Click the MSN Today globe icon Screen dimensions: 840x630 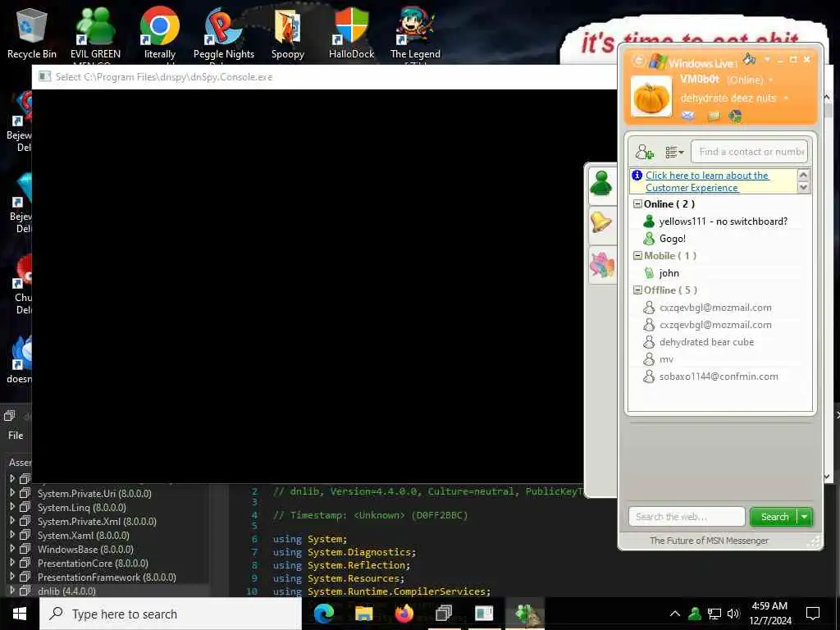736,116
